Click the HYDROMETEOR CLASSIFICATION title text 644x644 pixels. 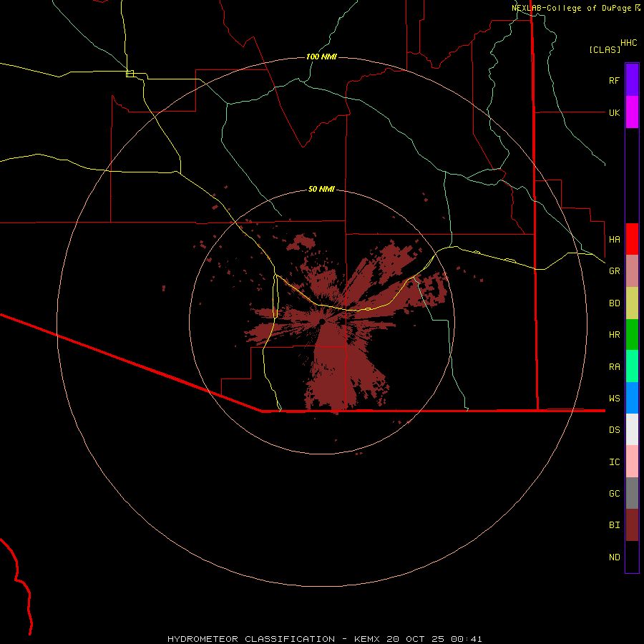click(x=251, y=639)
